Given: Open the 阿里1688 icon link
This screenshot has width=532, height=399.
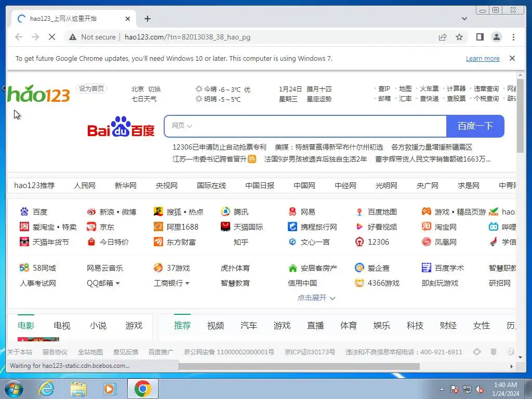Looking at the screenshot, I should click(x=158, y=227).
